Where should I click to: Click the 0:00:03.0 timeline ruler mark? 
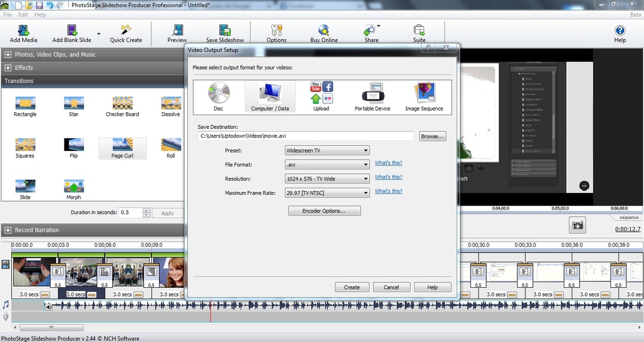click(58, 245)
